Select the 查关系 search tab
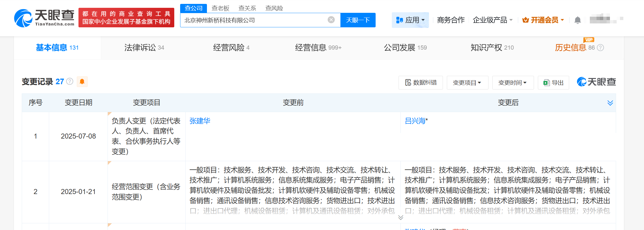The width and height of the screenshot is (644, 230). click(247, 8)
